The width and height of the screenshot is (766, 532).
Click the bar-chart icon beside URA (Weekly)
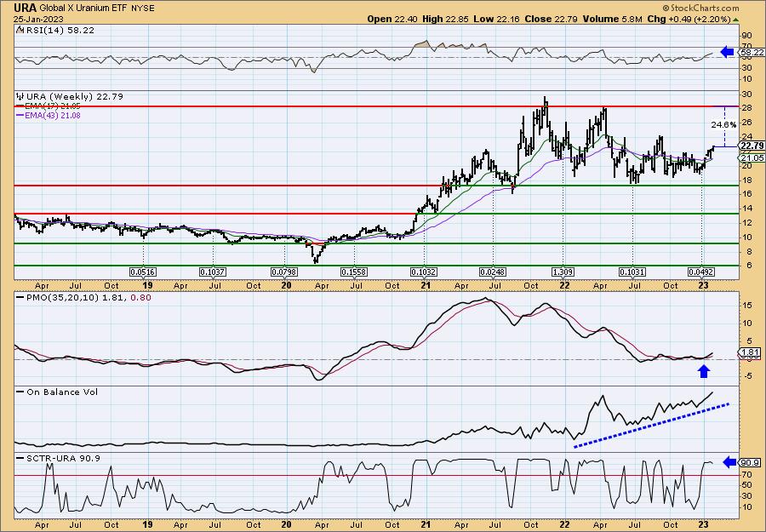pyautogui.click(x=20, y=96)
